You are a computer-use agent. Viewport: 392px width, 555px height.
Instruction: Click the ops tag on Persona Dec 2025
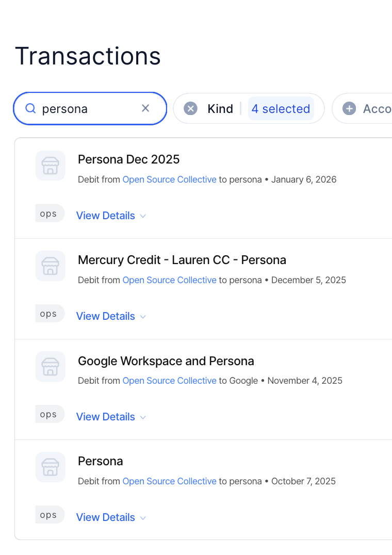tap(49, 214)
